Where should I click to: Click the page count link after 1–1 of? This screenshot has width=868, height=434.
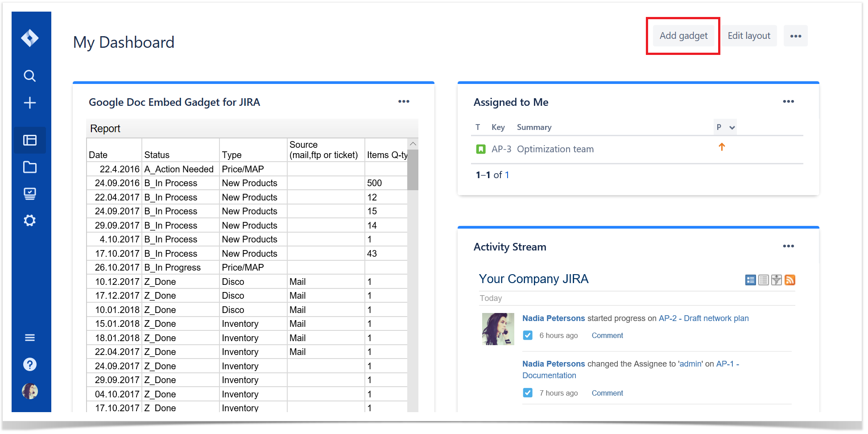(507, 175)
